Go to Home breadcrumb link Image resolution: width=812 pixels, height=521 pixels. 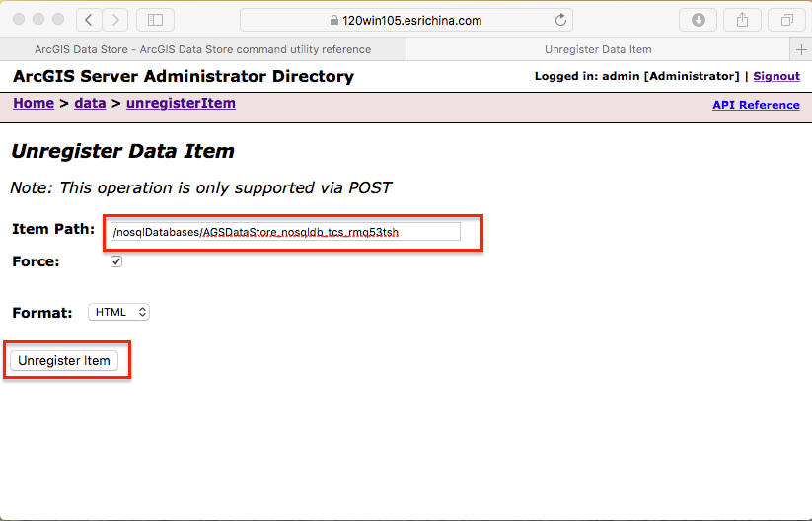pyautogui.click(x=34, y=103)
